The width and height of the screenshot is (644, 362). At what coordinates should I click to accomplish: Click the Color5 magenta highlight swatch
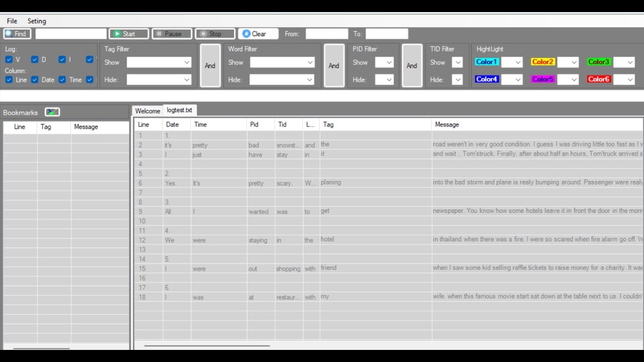pyautogui.click(x=543, y=79)
